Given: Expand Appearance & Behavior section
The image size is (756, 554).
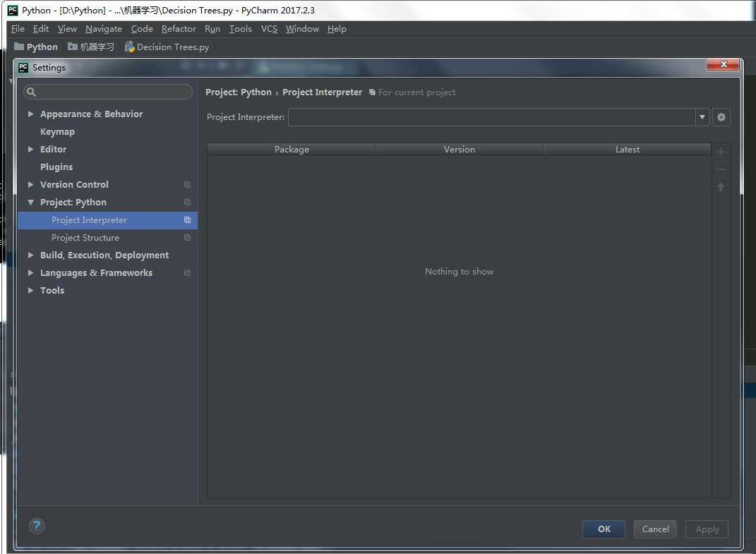Looking at the screenshot, I should click(30, 114).
